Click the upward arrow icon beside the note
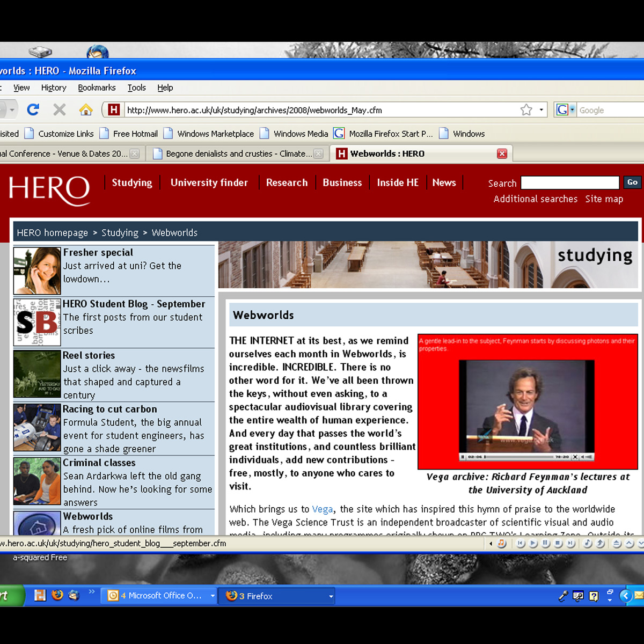 point(601,544)
